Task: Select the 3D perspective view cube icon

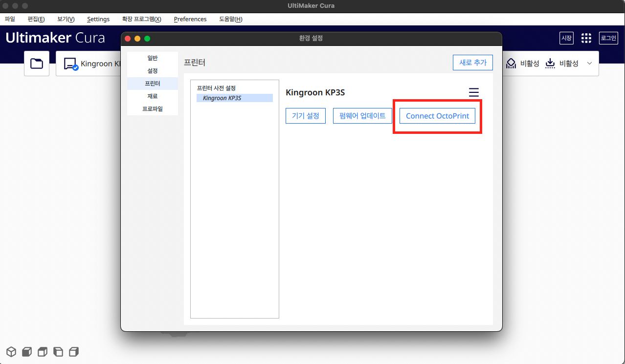Action: [11, 351]
